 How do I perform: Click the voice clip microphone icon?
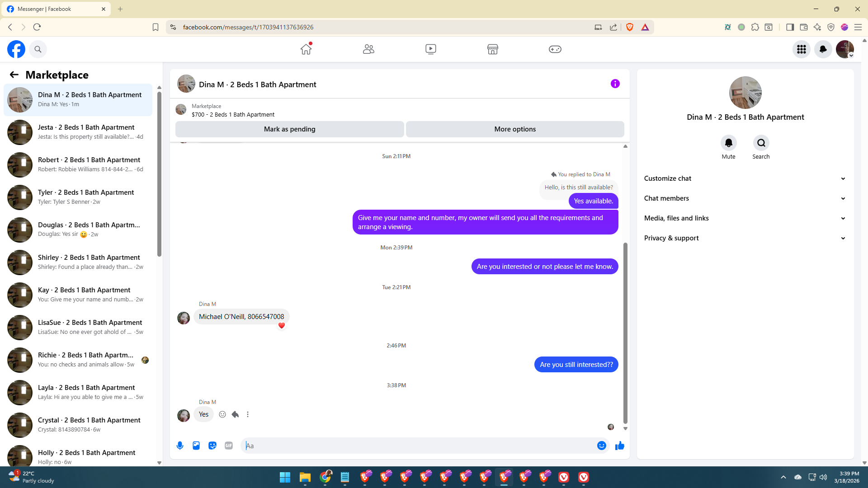180,446
